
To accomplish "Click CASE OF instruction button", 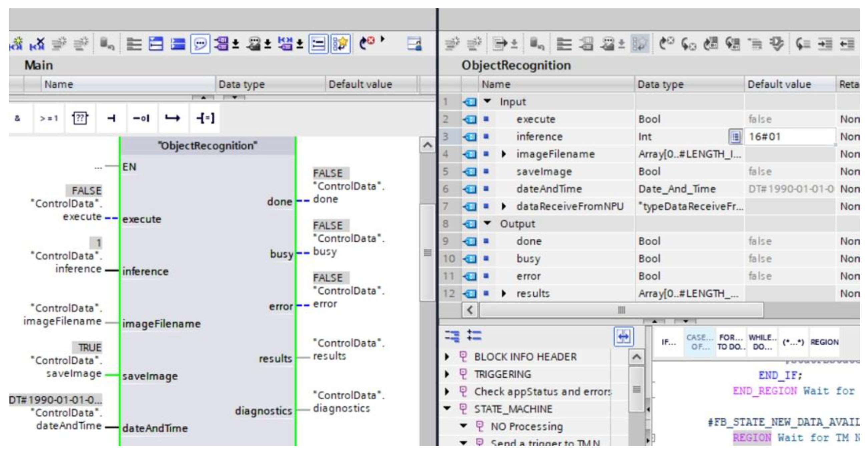I will point(700,342).
